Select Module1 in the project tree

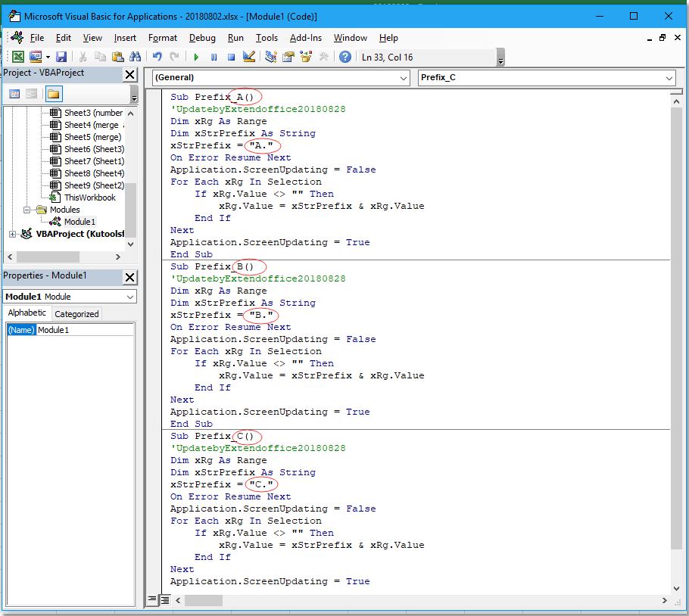[79, 222]
